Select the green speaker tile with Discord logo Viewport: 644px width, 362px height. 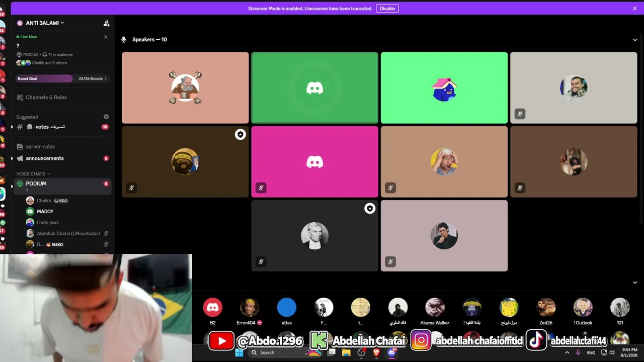click(x=314, y=88)
